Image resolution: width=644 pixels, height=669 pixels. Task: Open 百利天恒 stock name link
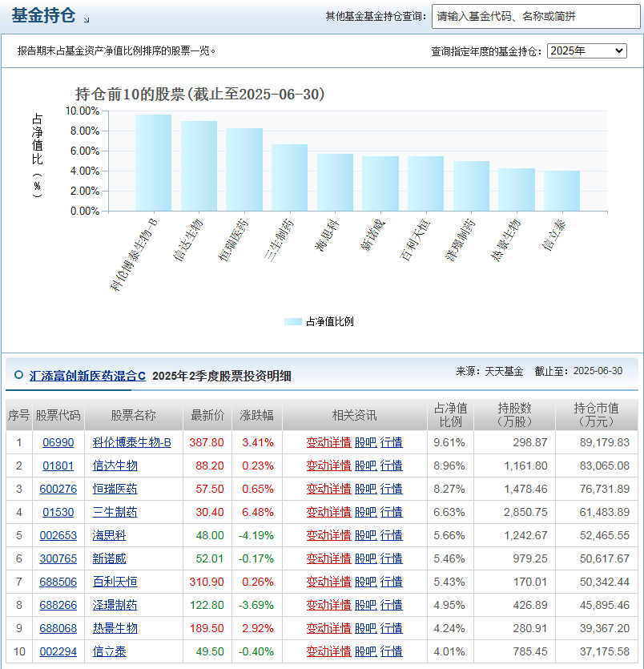click(x=115, y=582)
